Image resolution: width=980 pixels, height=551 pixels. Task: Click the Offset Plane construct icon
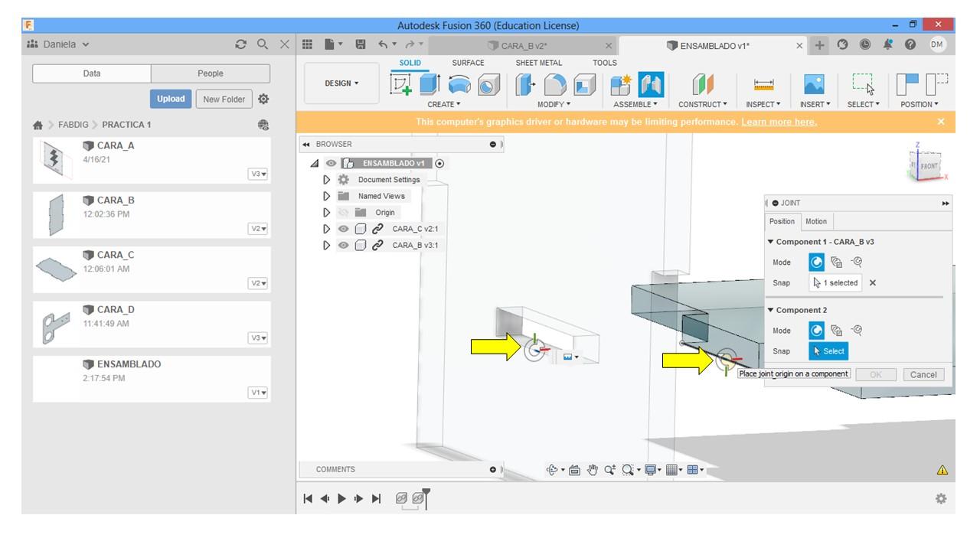pyautogui.click(x=703, y=84)
